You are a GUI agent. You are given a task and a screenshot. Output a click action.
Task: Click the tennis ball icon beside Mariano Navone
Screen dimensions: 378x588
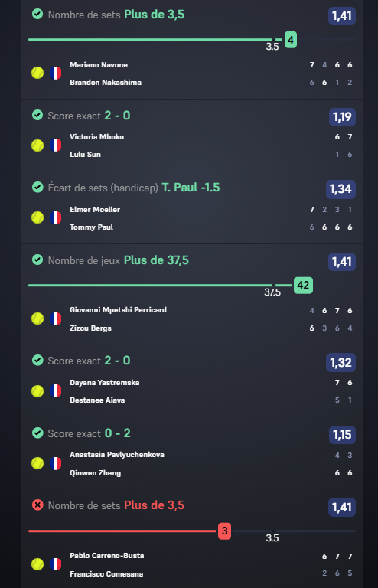[x=37, y=73]
